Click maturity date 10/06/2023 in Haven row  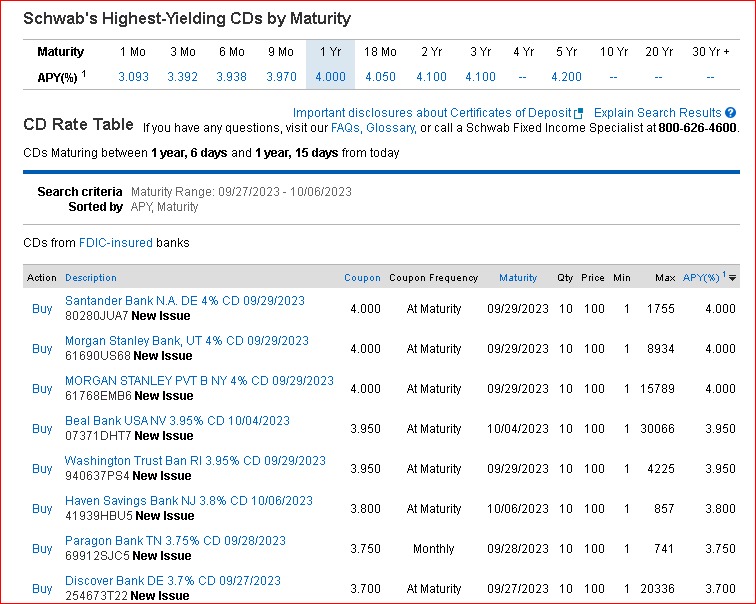[x=518, y=509]
